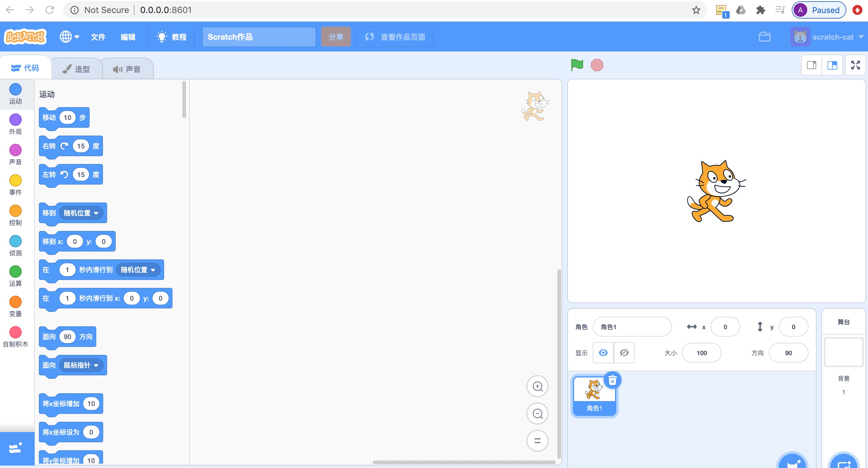Open the language globe dropdown
Screen dimensions: 868x468
coord(69,37)
